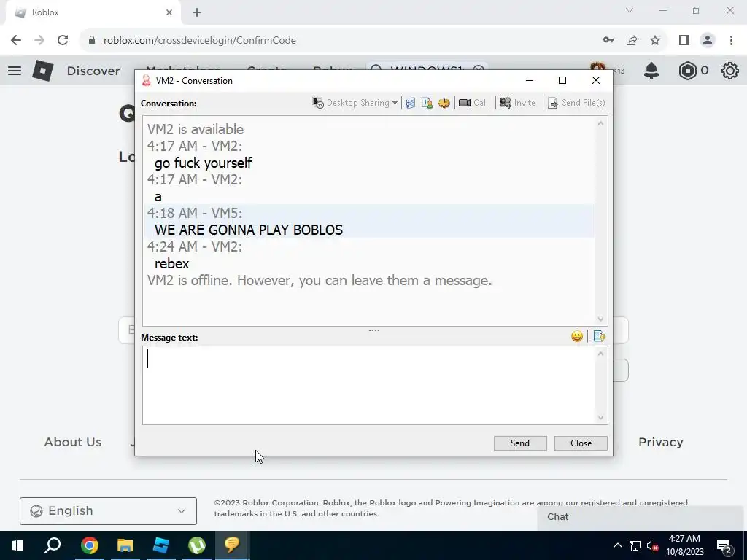Send the message with Send button
747x560 pixels.
coord(520,443)
